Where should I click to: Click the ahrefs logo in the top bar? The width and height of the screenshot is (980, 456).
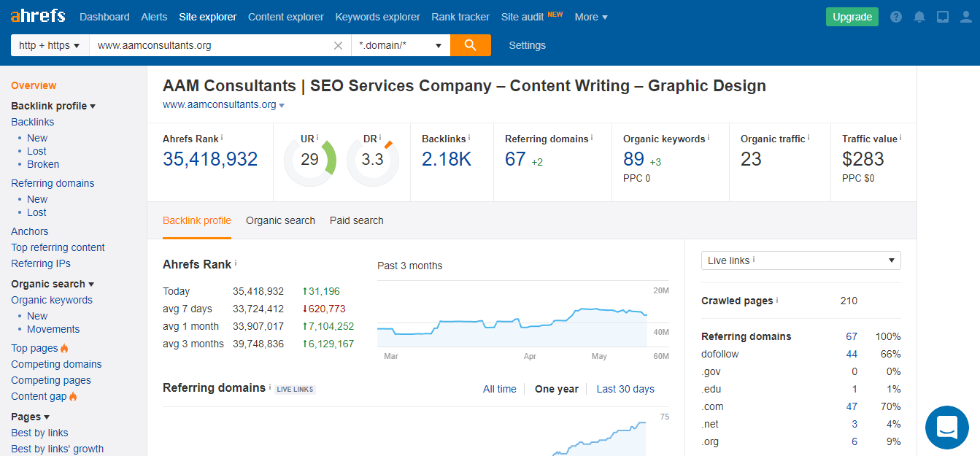click(x=37, y=15)
